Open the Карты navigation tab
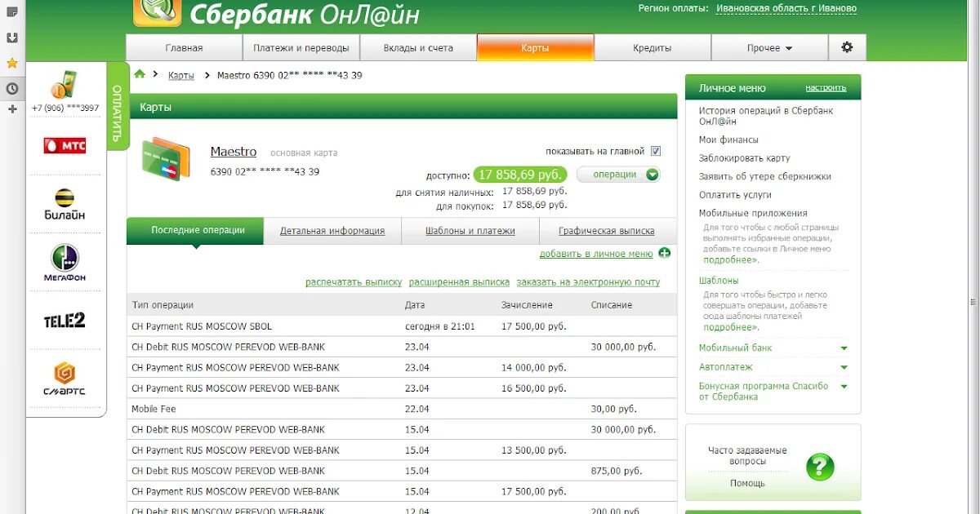Viewport: 980px width, 514px height. [535, 48]
